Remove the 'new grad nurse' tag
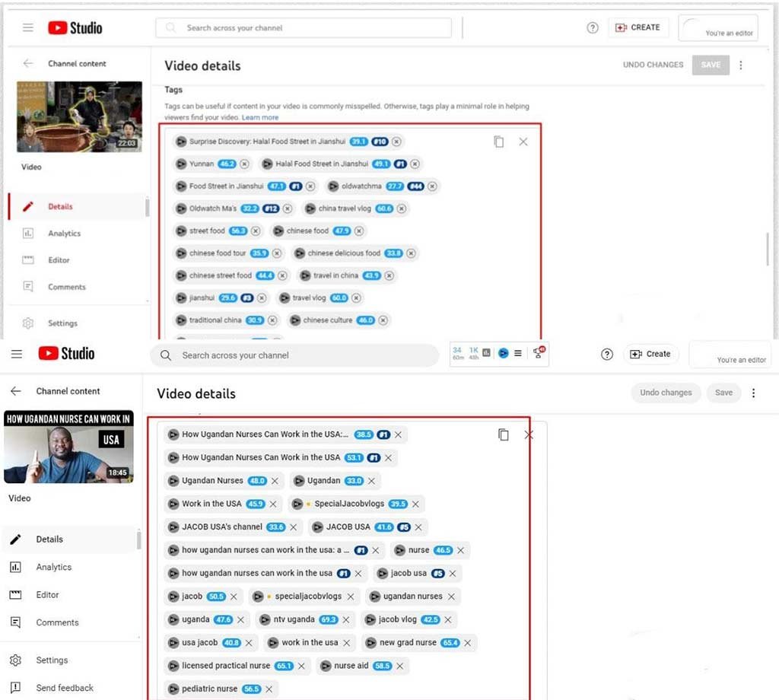The height and width of the screenshot is (700, 779). coord(468,643)
